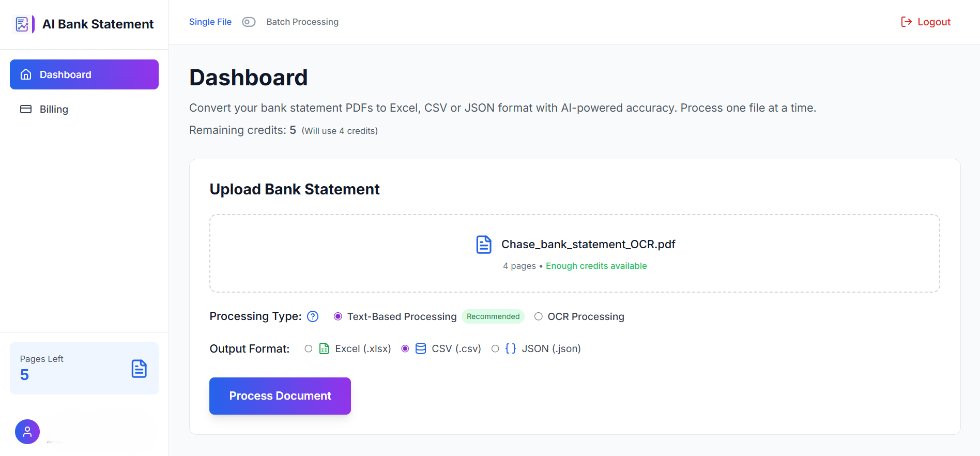Select the Dashboard home icon in sidebar
The width and height of the screenshot is (980, 456).
26,74
